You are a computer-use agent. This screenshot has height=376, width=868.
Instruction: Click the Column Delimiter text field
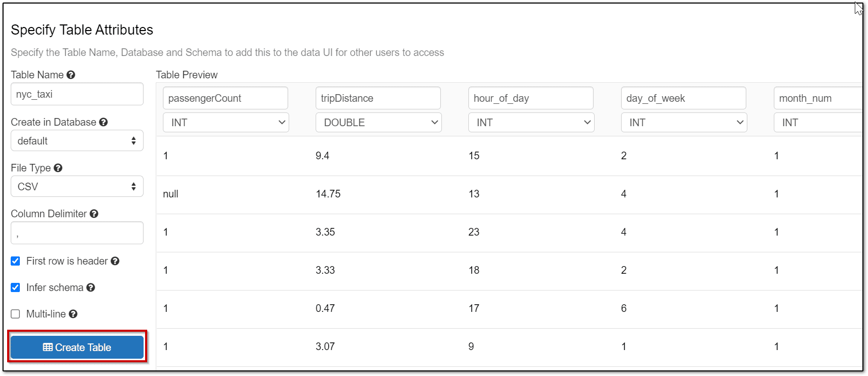[77, 233]
